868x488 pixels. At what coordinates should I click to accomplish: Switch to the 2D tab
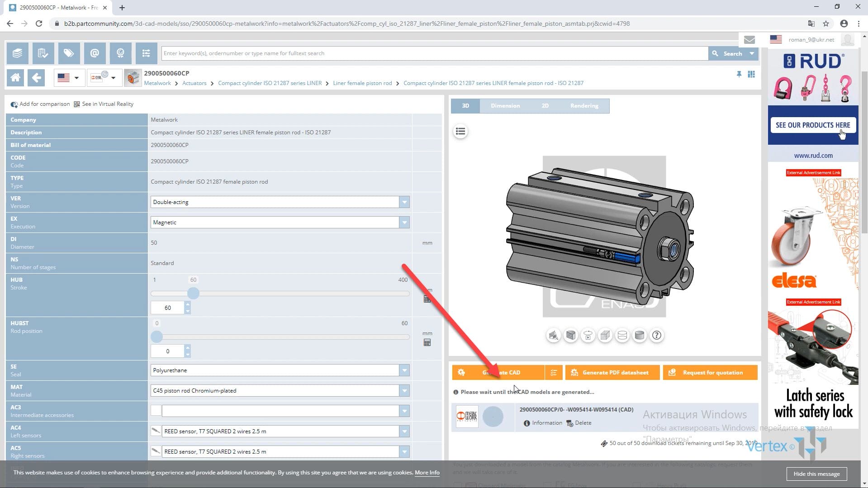click(x=545, y=106)
